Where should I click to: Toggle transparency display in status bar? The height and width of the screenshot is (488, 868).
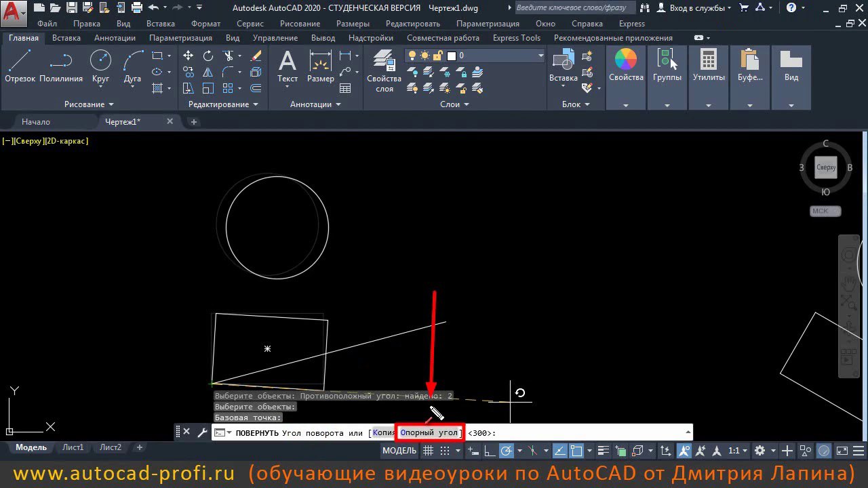(620, 451)
